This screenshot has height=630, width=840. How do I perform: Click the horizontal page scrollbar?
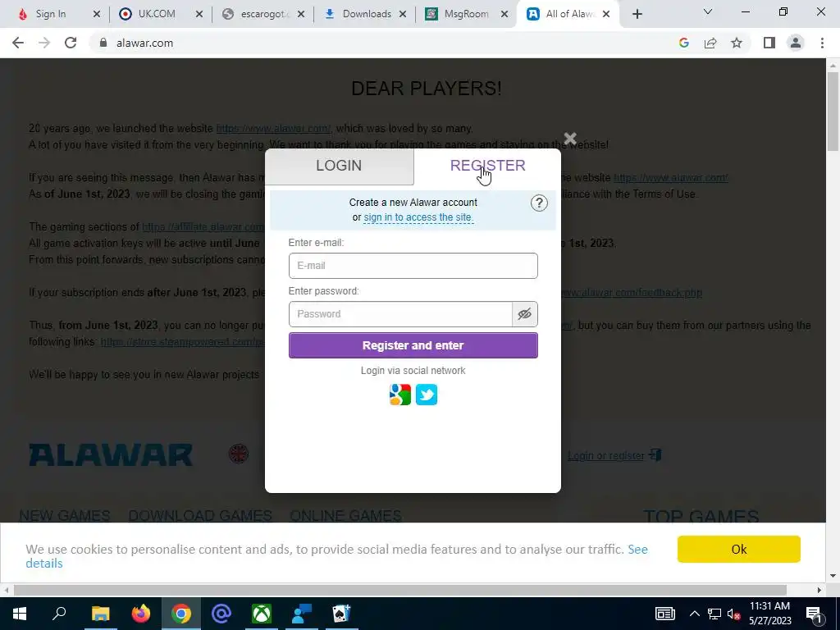(399, 590)
